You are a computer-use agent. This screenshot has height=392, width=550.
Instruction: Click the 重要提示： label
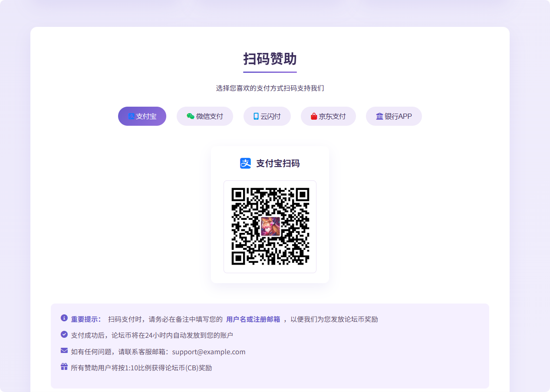(x=86, y=319)
